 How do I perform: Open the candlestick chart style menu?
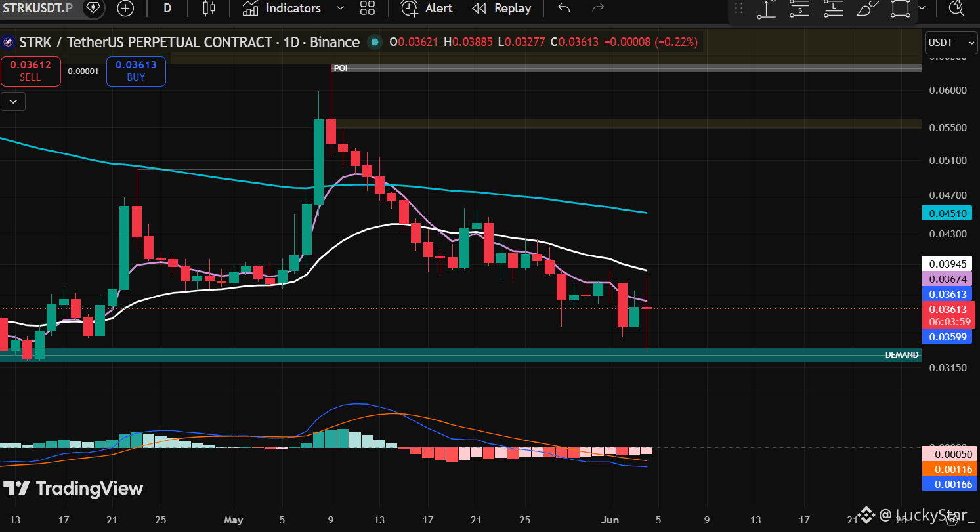pos(209,9)
